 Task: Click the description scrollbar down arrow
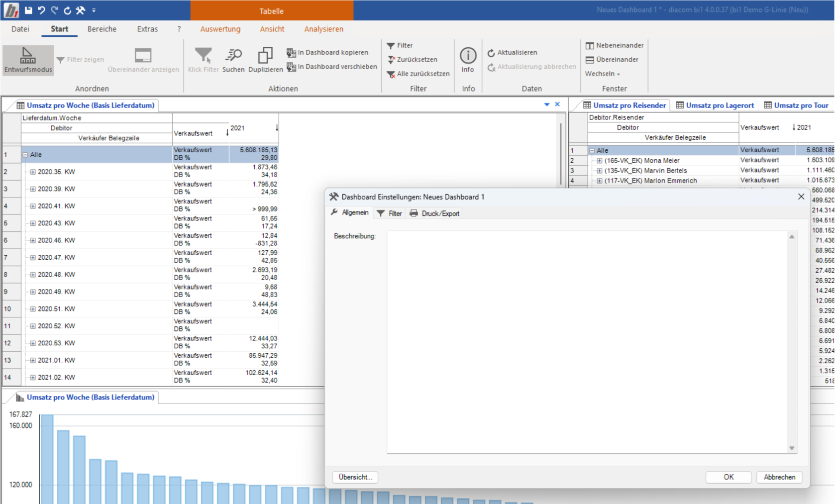click(x=792, y=448)
